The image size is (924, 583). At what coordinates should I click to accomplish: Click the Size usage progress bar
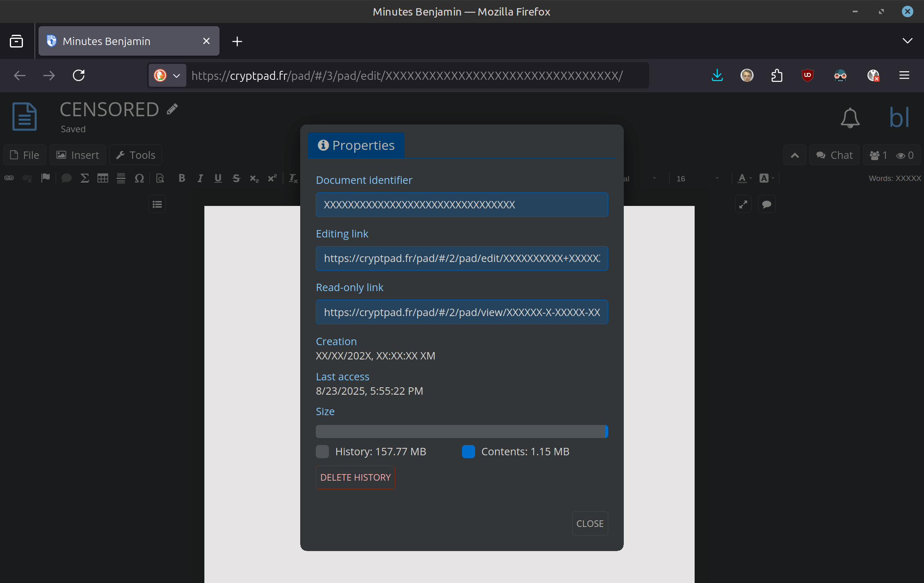(x=462, y=432)
